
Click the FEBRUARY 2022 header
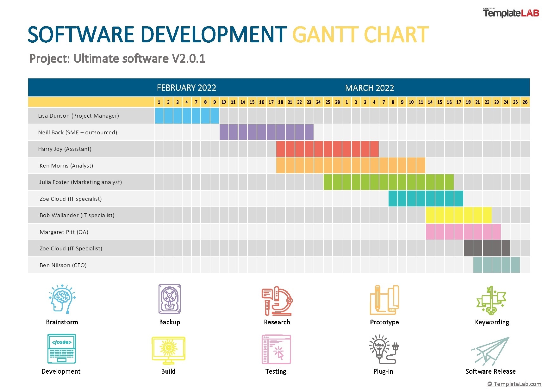tap(187, 88)
